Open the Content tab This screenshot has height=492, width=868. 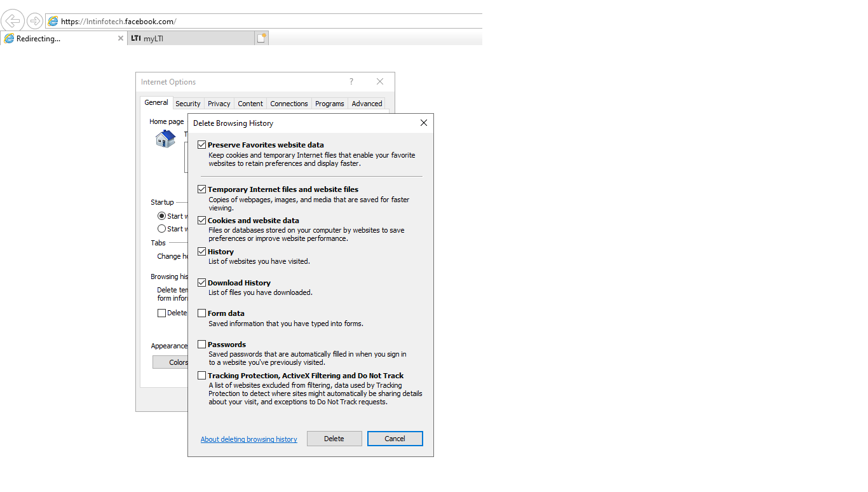coord(250,104)
